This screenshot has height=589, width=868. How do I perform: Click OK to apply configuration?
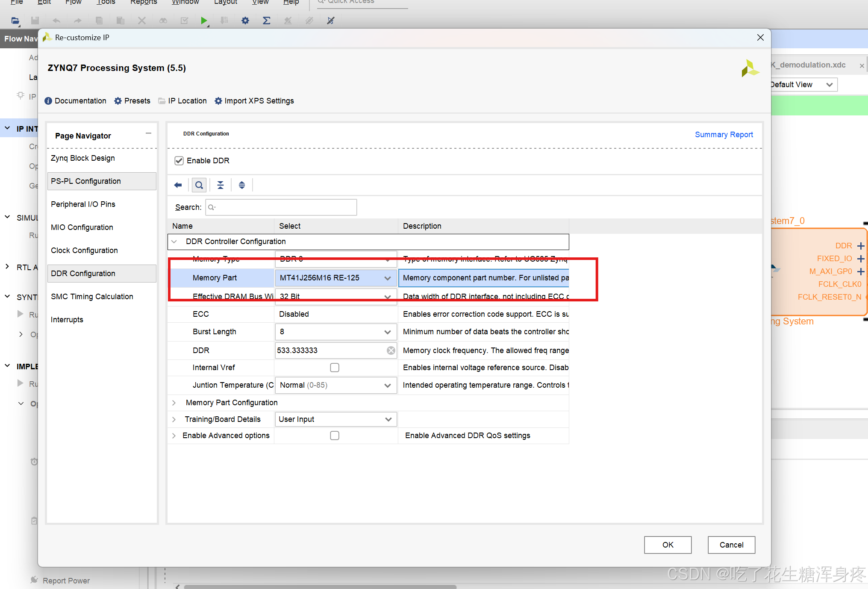pos(668,545)
